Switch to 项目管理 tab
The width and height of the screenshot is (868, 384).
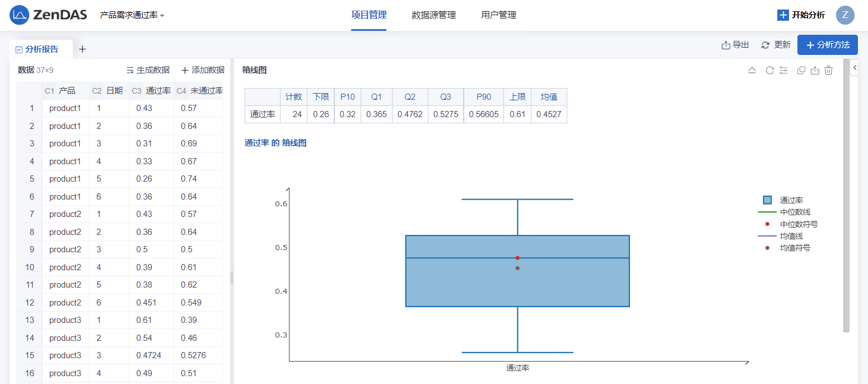pos(368,15)
